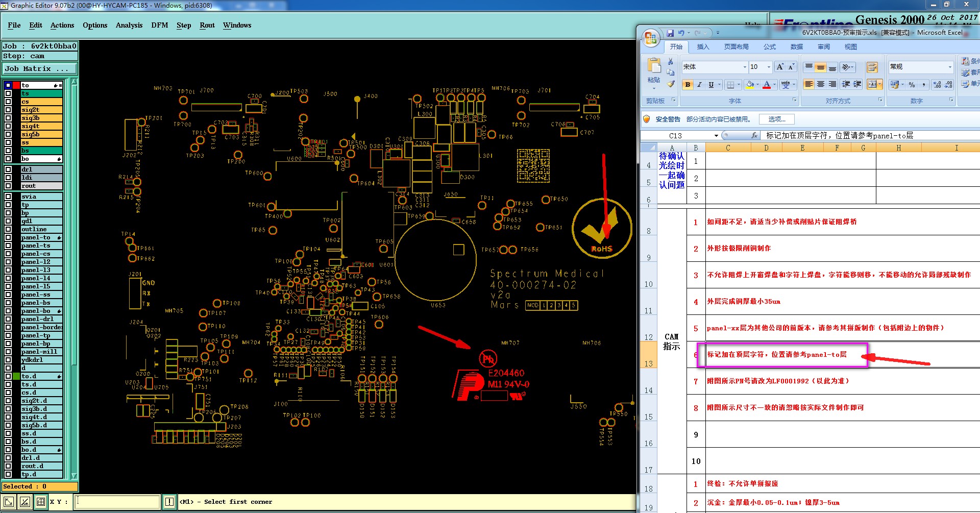Open the DFM menu
Viewport: 980px width, 513px height.
tap(160, 25)
